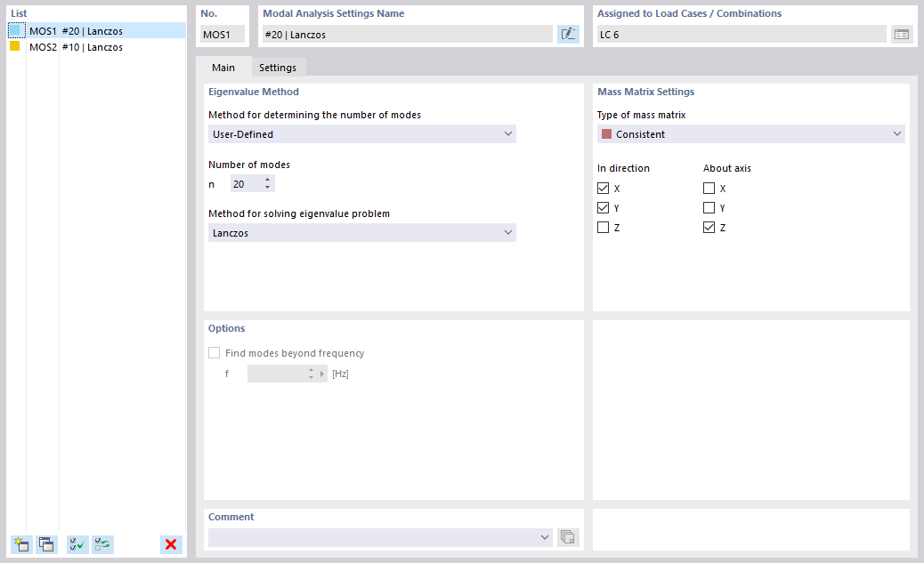924x563 pixels.
Task: Click the number of modes input field
Action: pyautogui.click(x=246, y=183)
